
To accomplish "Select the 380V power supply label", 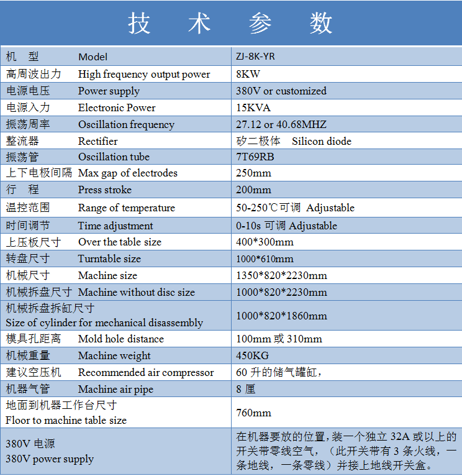I will 50,459.
